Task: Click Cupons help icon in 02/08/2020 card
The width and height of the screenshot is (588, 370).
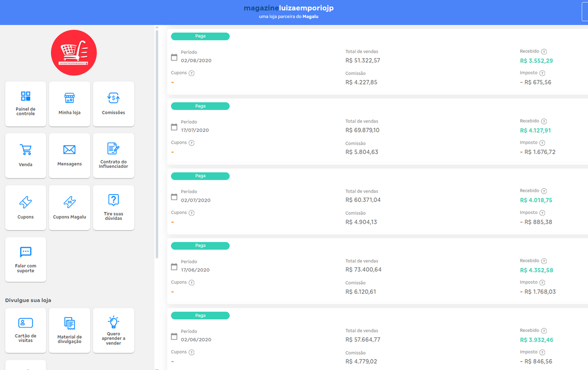Action: click(x=192, y=73)
